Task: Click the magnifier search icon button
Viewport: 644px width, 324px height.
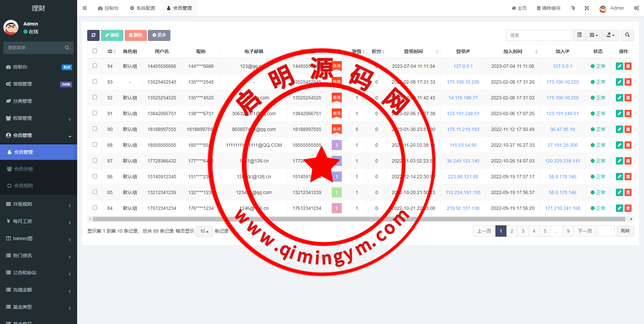Action: 627,35
